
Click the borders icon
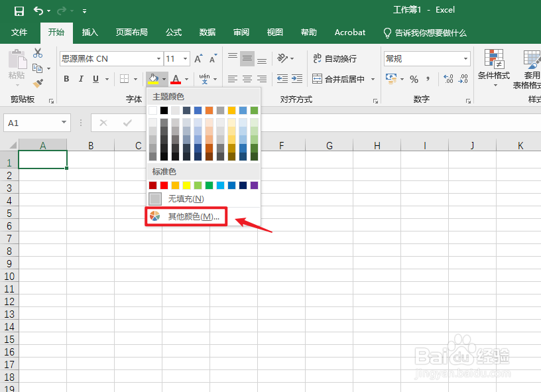124,79
